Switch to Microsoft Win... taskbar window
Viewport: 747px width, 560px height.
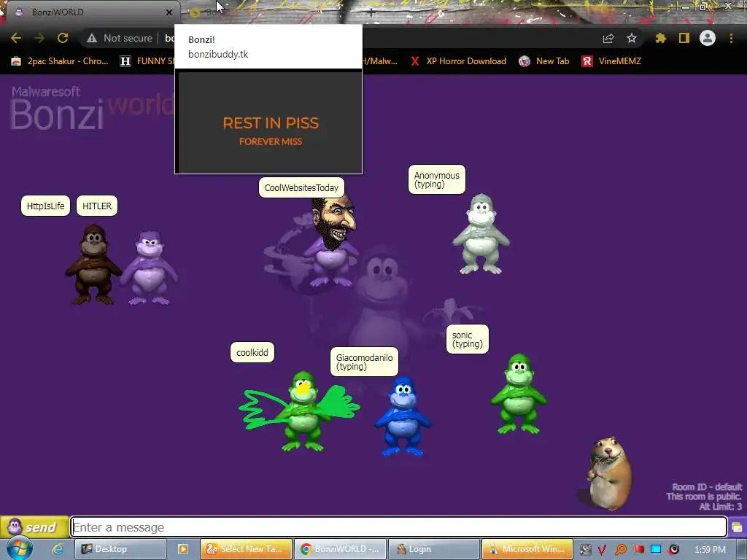tap(528, 549)
